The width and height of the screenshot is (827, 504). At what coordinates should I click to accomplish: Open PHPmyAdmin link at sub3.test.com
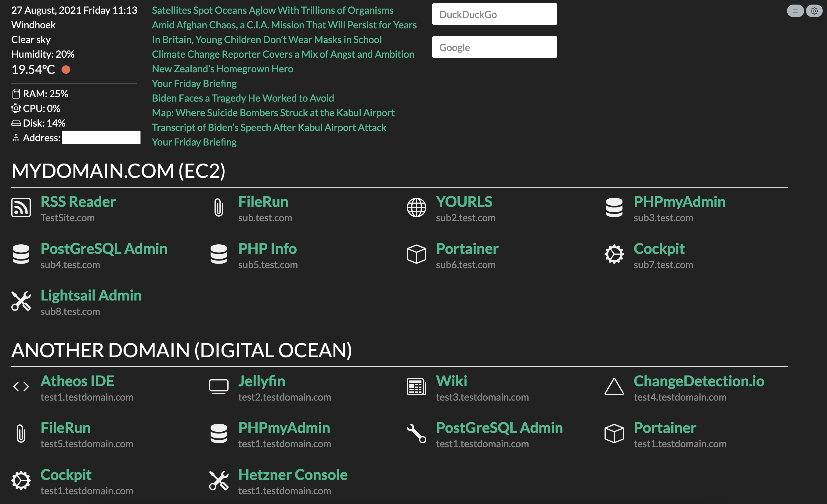click(680, 202)
